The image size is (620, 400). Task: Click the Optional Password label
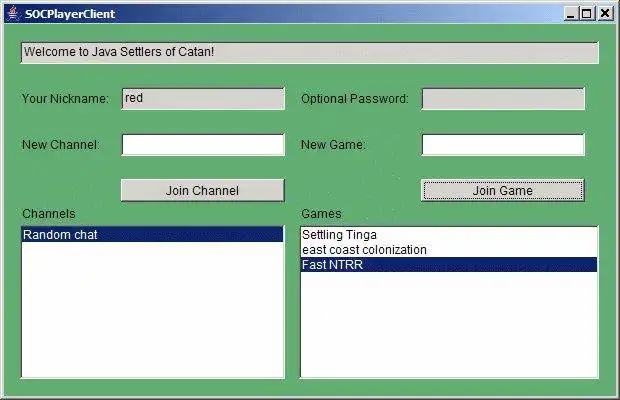coord(355,98)
